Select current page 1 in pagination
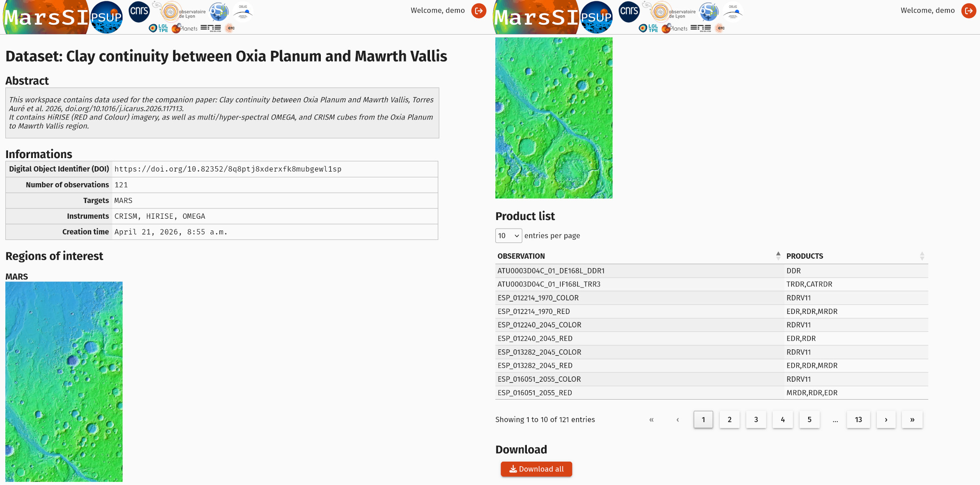Image resolution: width=980 pixels, height=485 pixels. click(x=703, y=419)
